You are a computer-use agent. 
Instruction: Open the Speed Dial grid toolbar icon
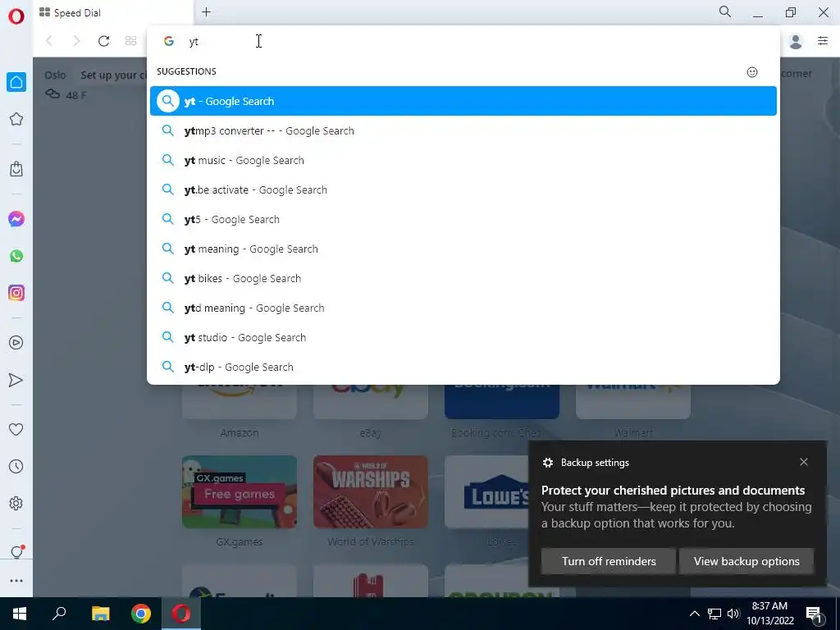(x=130, y=41)
